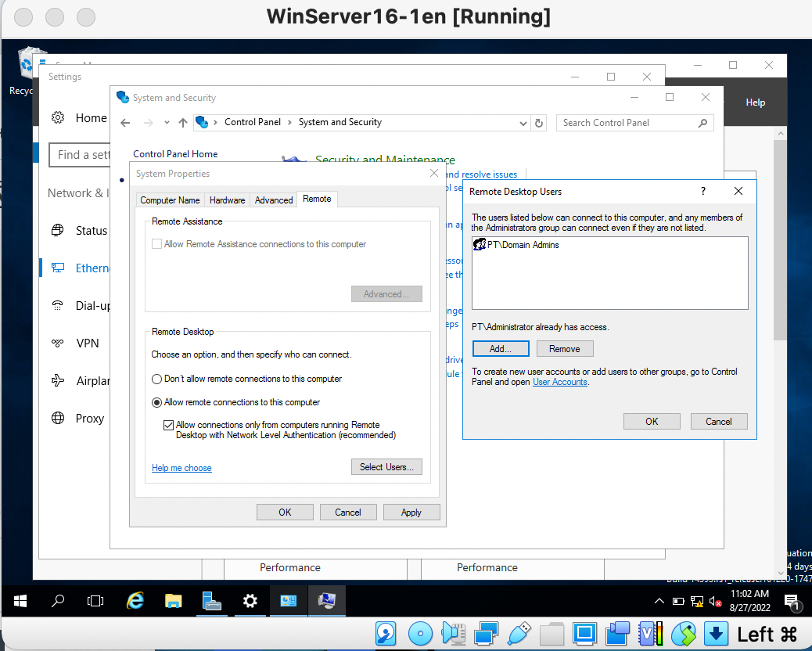Switch to Settings gear on taskbar
Viewport: 812px width, 651px height.
[x=250, y=601]
